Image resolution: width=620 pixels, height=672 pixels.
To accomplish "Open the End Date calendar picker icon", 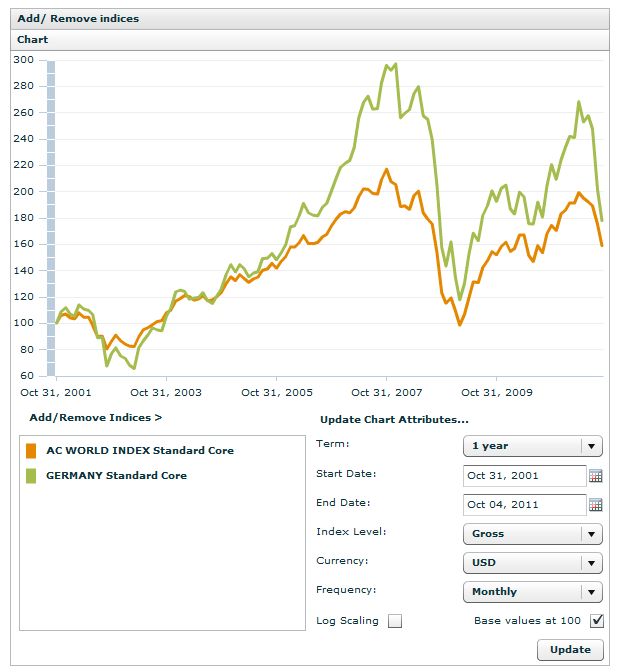I will pos(596,505).
